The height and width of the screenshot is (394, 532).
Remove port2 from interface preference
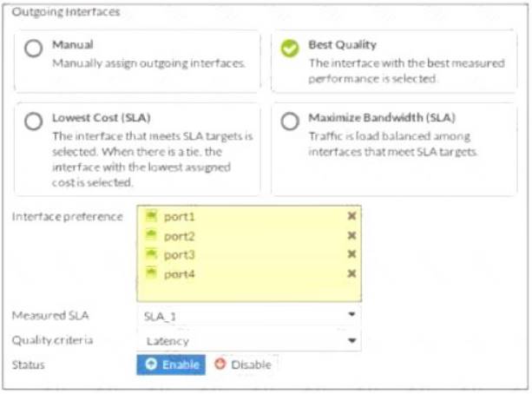click(351, 236)
